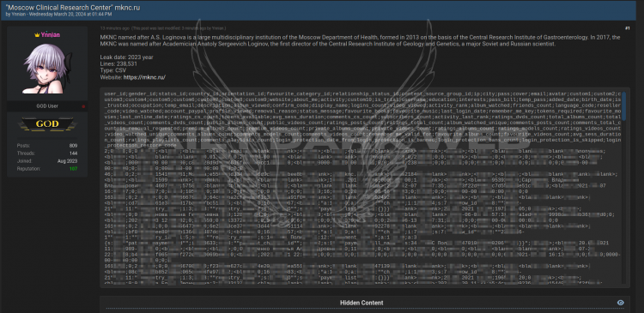Image resolution: width=644 pixels, height=313 pixels.
Task: Click the post number #1 permalink
Action: (x=627, y=28)
